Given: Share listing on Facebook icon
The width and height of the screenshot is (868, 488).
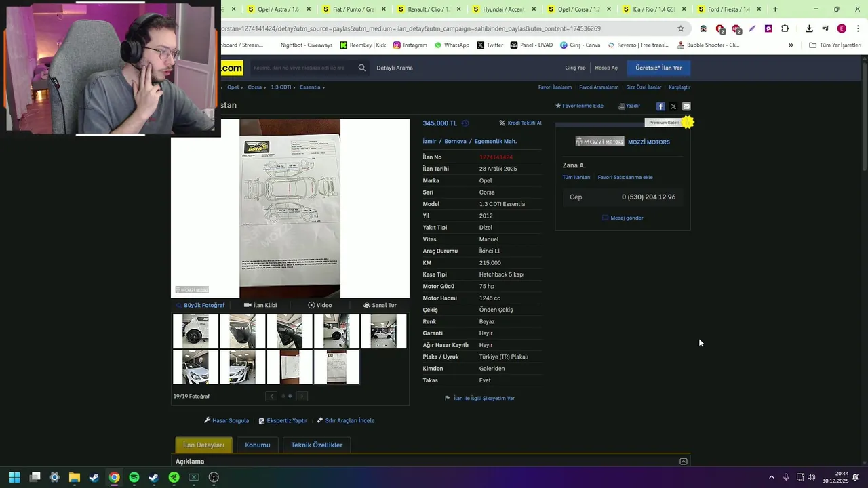Looking at the screenshot, I should coord(660,106).
